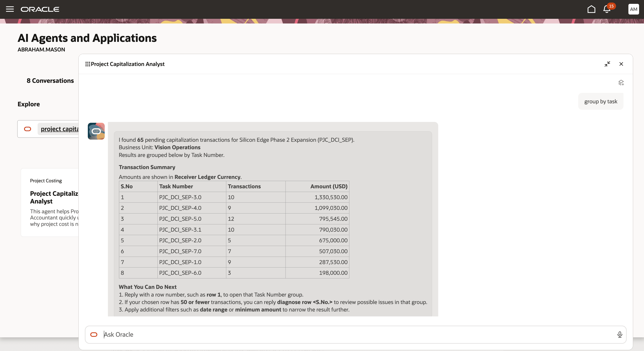
Task: Click the amount 790,030.00
Action: coord(333,230)
